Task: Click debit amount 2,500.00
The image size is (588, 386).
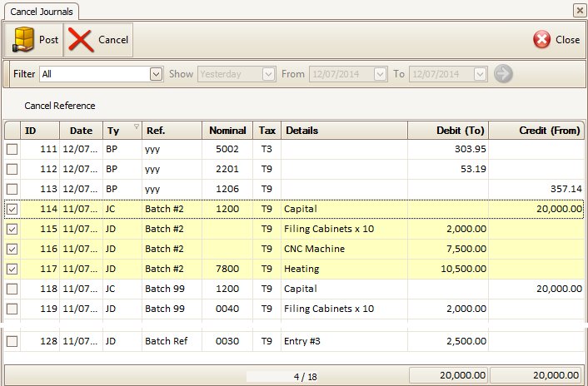Action: pos(466,341)
